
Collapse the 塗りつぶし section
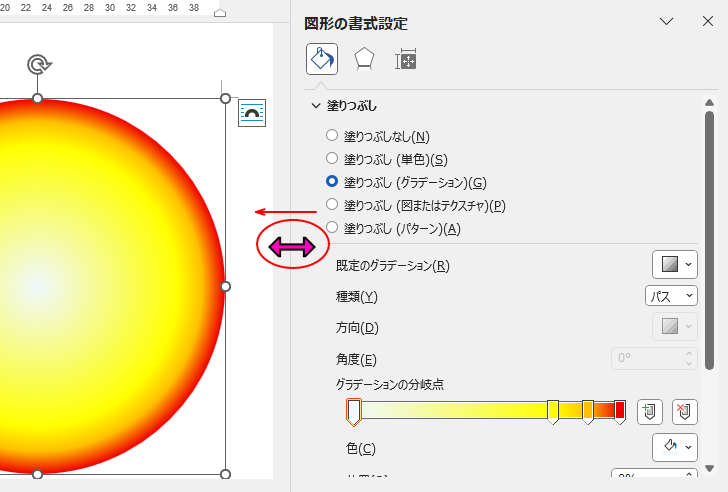tap(316, 106)
